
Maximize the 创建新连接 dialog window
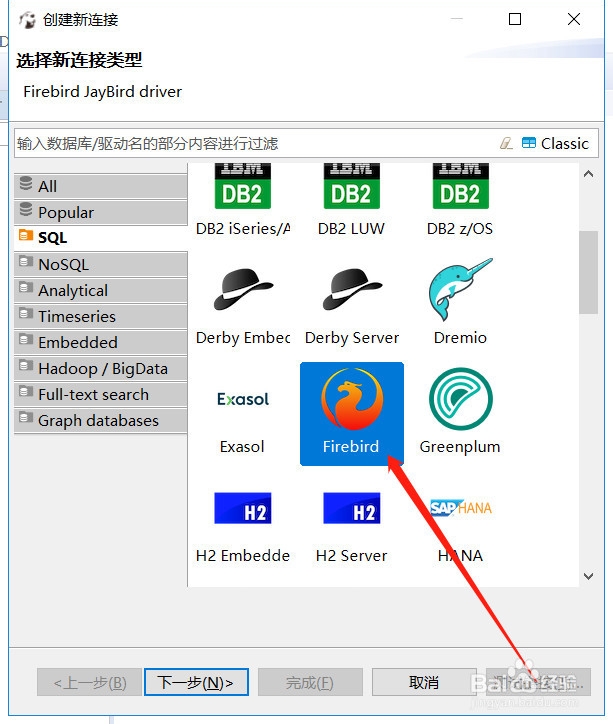click(515, 19)
